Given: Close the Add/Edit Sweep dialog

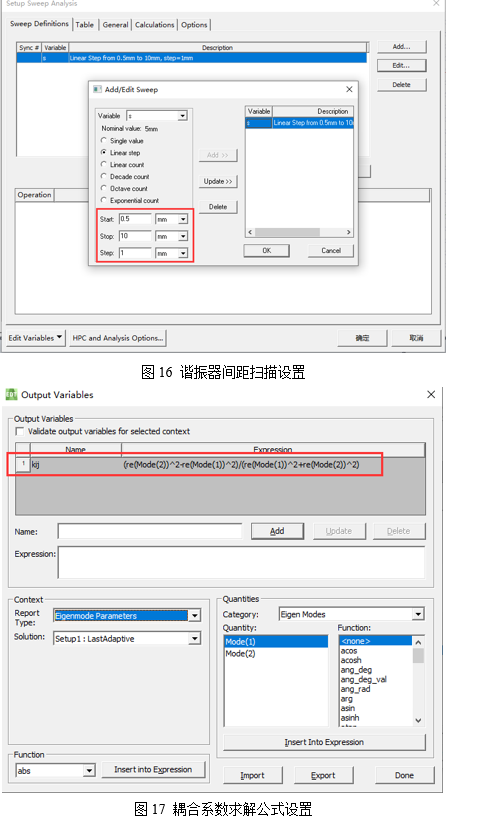Looking at the screenshot, I should 349,89.
